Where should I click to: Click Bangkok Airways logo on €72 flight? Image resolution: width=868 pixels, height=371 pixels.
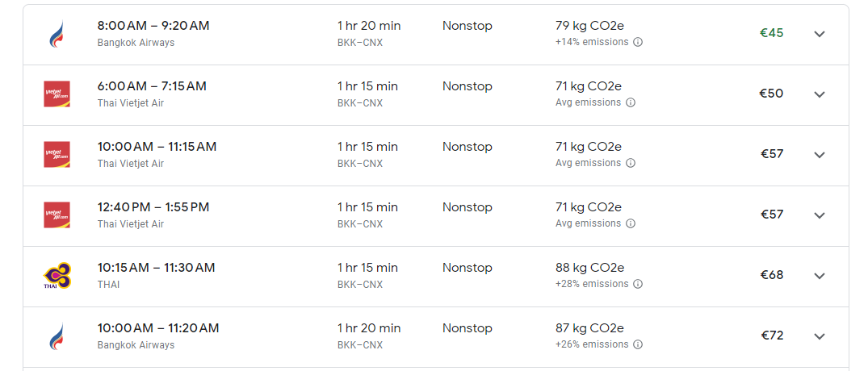click(x=57, y=336)
